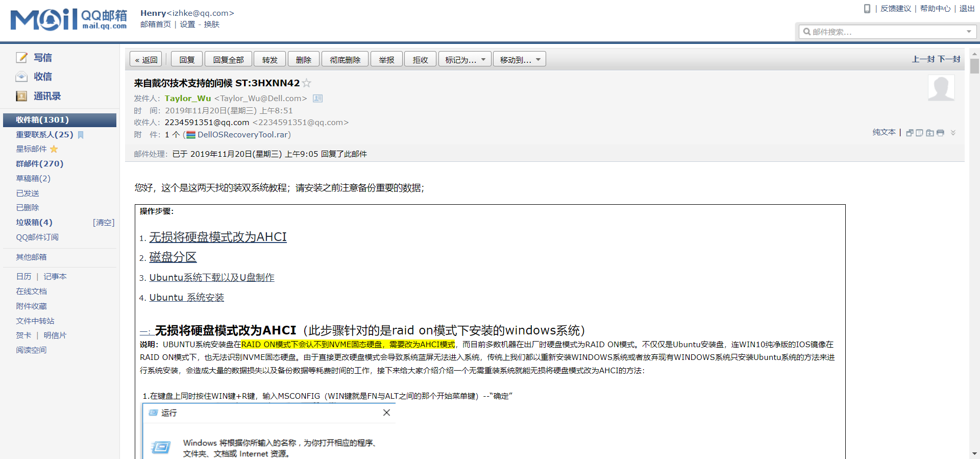Image resolution: width=980 pixels, height=459 pixels.
Task: Open 日历 calendar link
Action: click(23, 277)
